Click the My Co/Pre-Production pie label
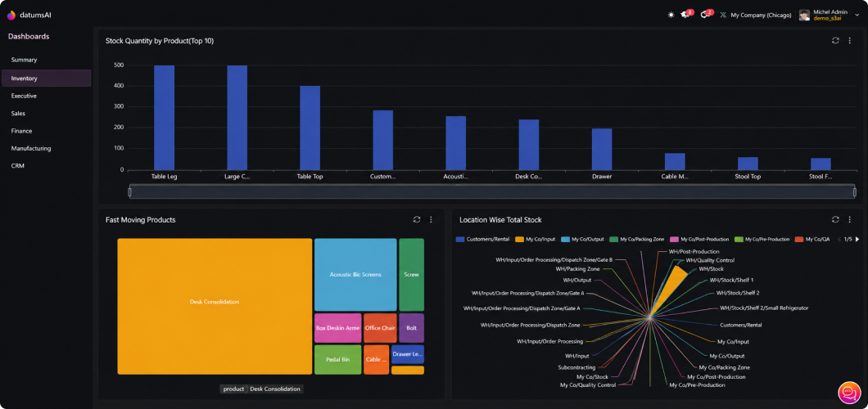The height and width of the screenshot is (409, 868). [697, 384]
